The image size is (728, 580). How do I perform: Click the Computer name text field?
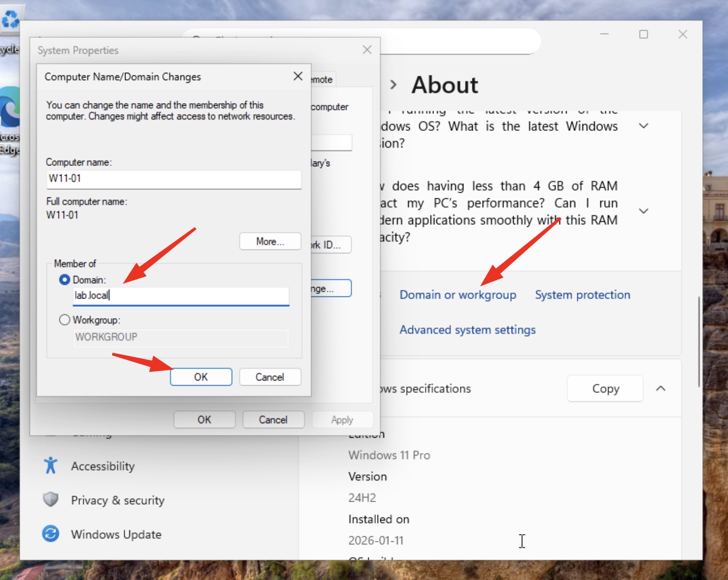[x=174, y=179]
